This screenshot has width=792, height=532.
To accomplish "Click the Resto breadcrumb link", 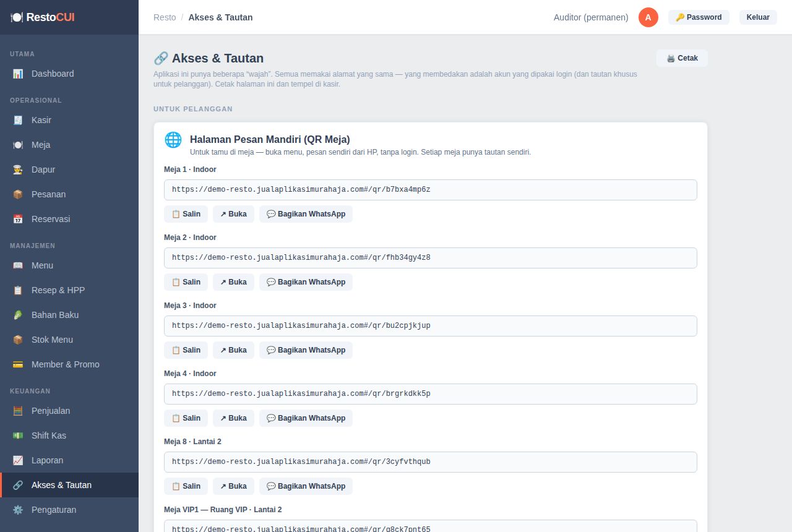I will [x=165, y=17].
